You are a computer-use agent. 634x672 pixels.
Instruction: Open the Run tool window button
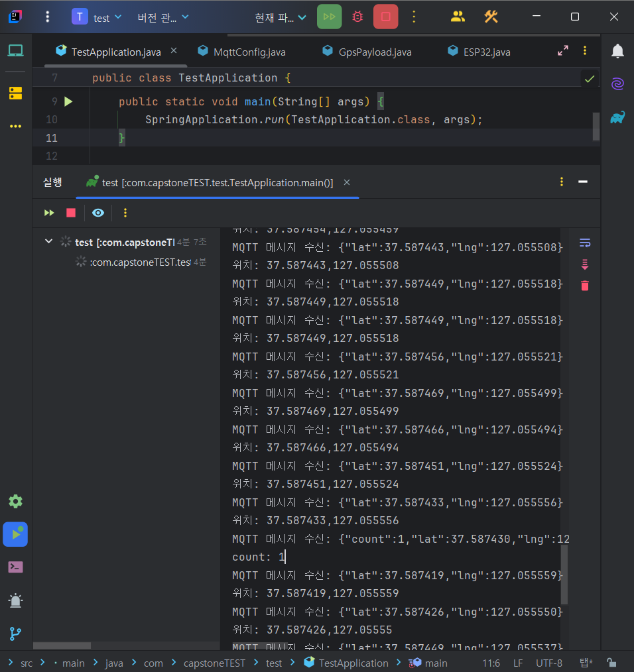(x=15, y=534)
